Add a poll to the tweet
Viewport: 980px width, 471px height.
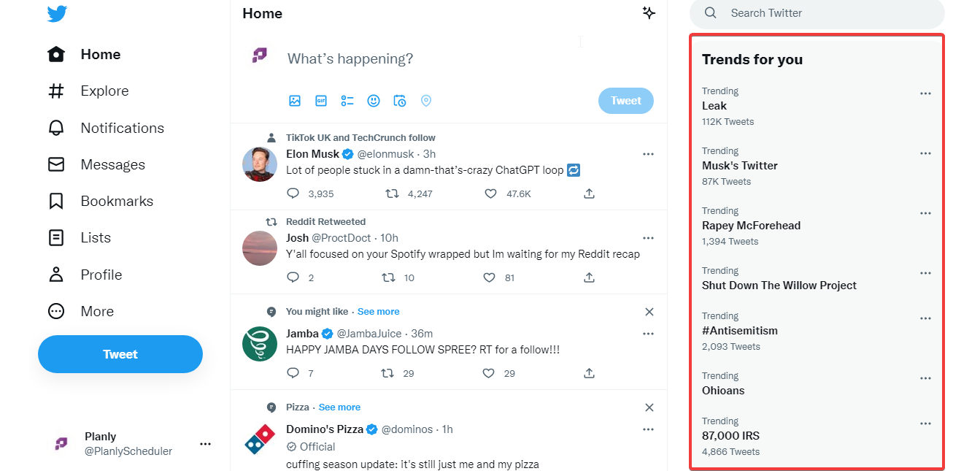point(347,101)
